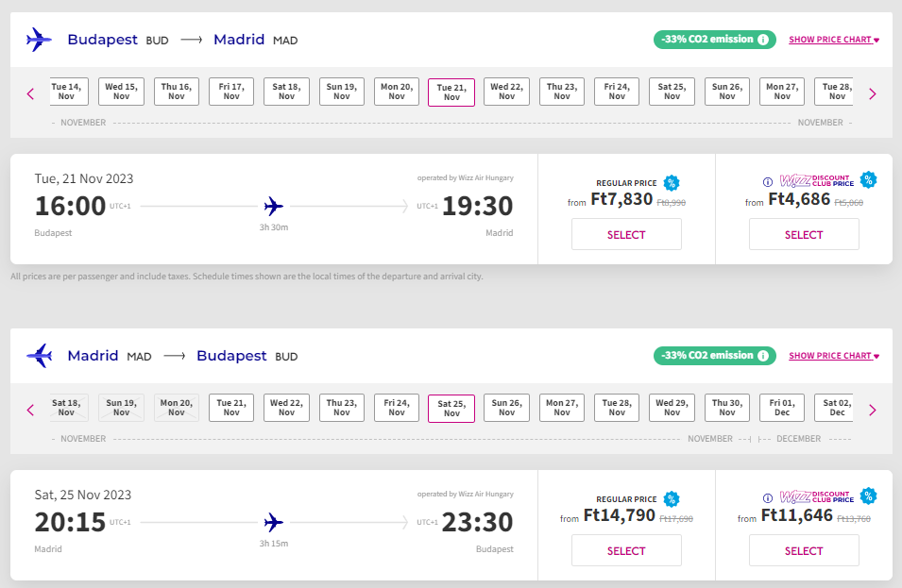Click the CO2 emission info icon for Budapest–Madrid
902x588 pixels.
pos(763,40)
